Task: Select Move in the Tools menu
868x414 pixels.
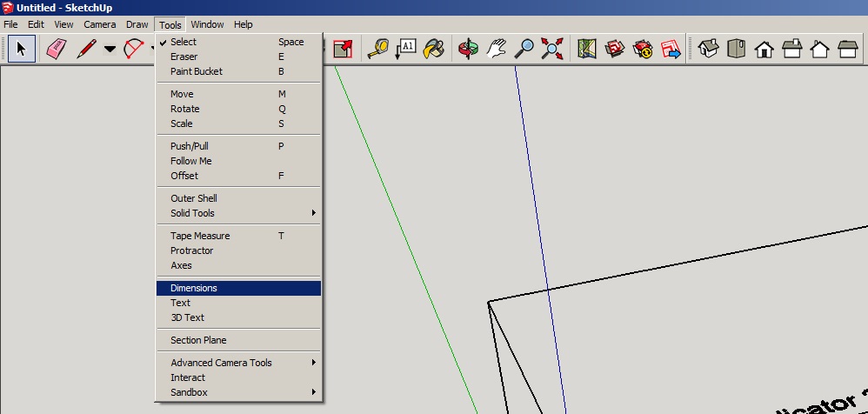Action: (238, 94)
